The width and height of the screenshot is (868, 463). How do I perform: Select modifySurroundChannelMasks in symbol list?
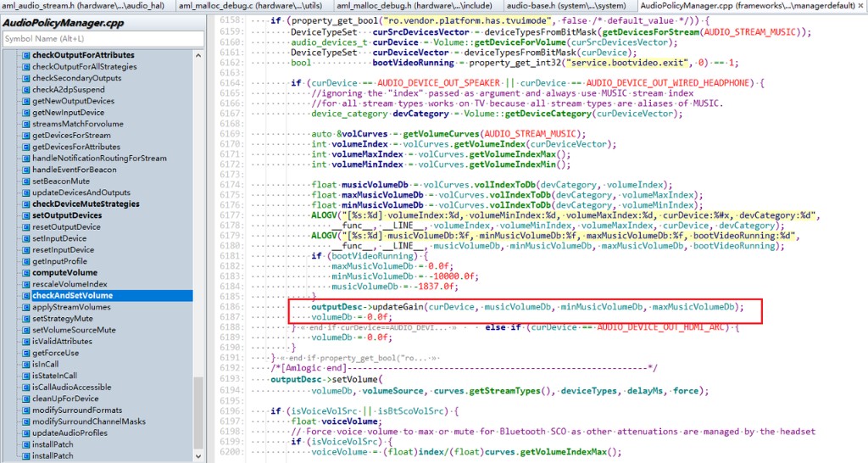click(88, 421)
